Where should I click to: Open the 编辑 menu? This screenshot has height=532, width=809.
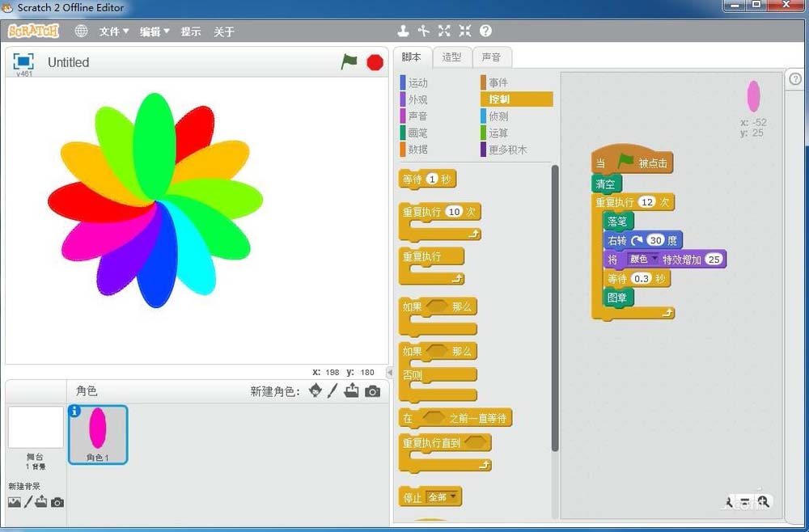[x=155, y=32]
